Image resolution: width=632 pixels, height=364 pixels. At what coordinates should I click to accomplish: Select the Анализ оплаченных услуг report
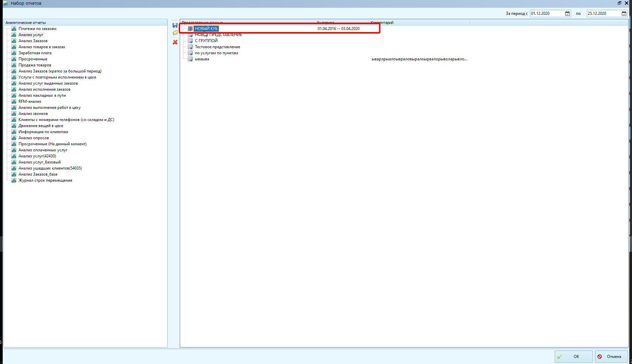[43, 150]
